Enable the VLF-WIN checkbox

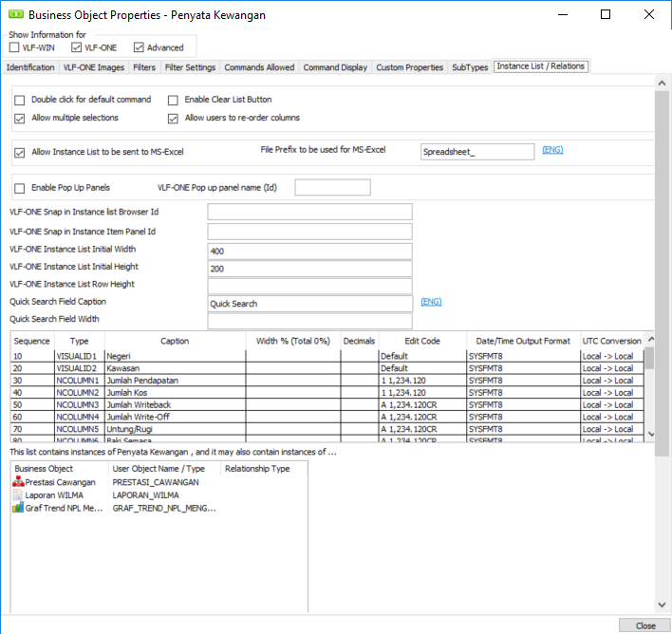point(14,47)
